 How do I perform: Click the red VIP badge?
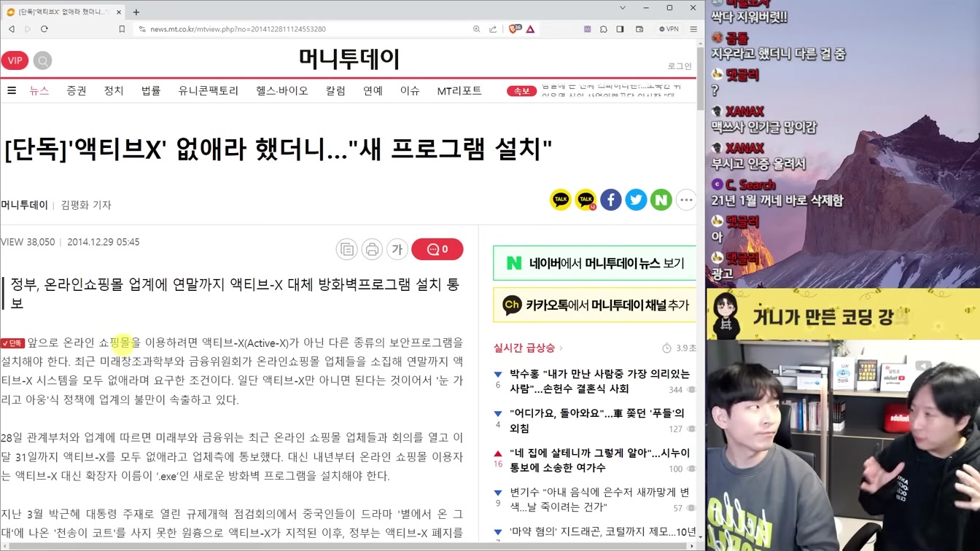[15, 60]
